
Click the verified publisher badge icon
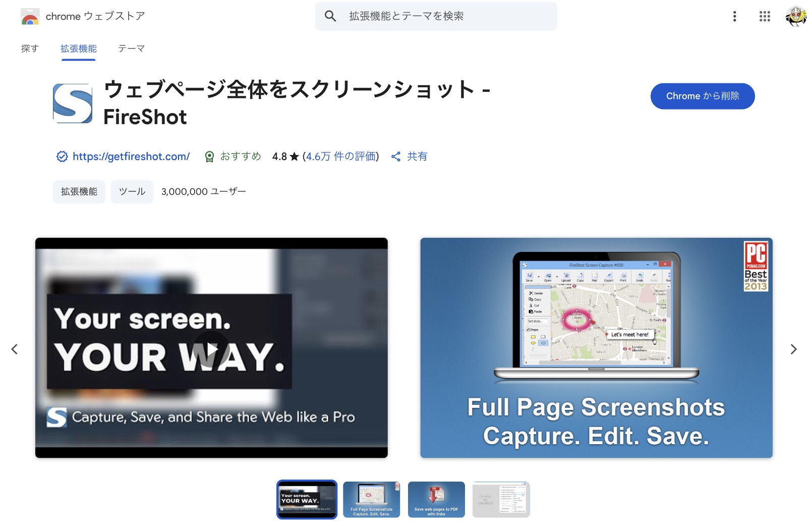click(x=62, y=156)
